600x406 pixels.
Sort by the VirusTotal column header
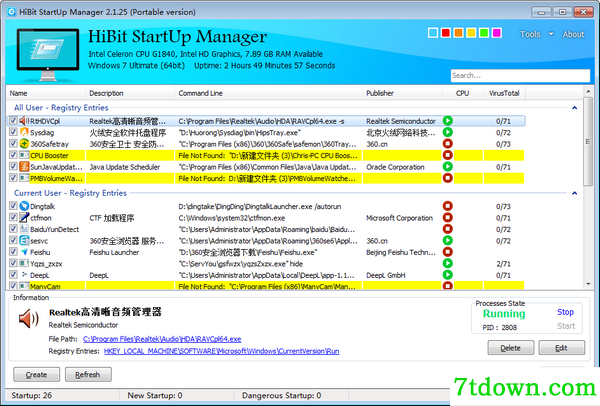(504, 93)
